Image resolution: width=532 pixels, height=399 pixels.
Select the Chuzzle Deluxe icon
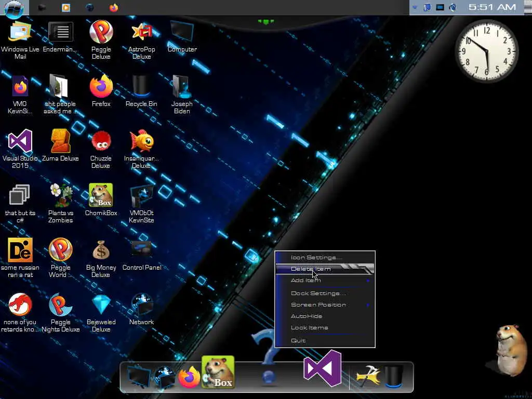tap(101, 149)
